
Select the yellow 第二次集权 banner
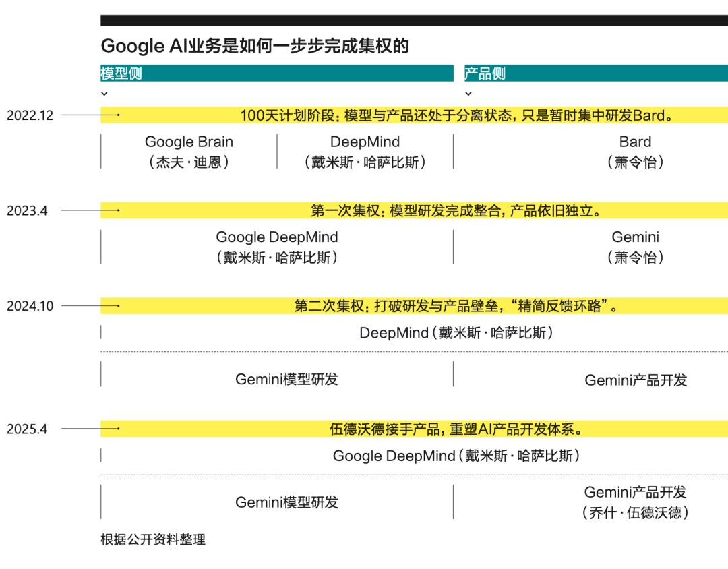click(x=456, y=306)
